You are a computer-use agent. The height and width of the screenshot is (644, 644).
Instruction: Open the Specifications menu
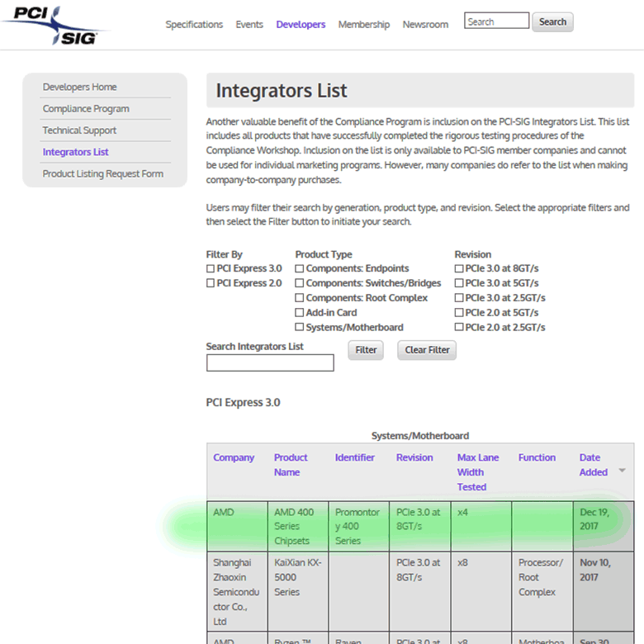tap(194, 25)
